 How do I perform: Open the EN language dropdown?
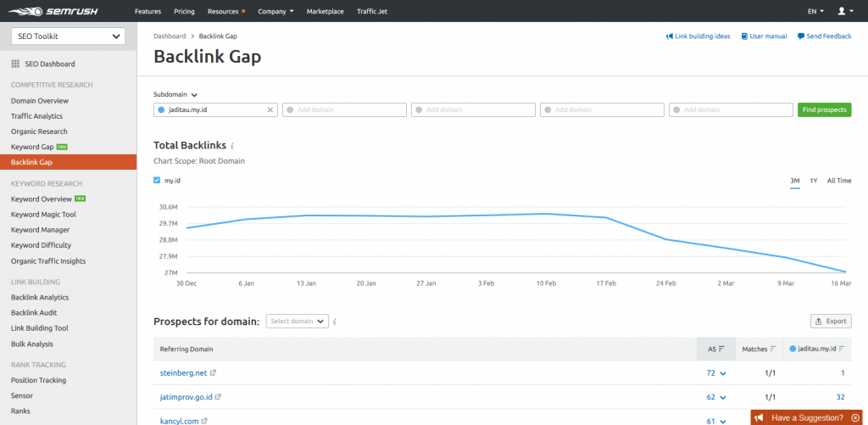click(816, 11)
